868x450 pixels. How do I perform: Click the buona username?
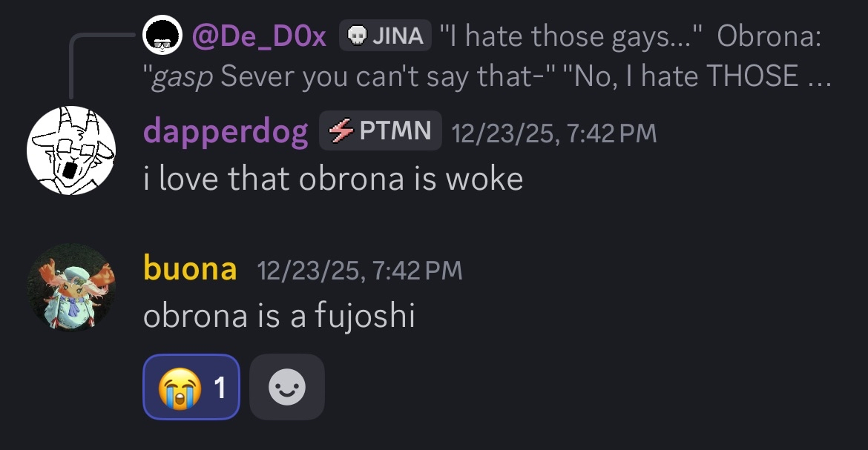[x=190, y=269]
